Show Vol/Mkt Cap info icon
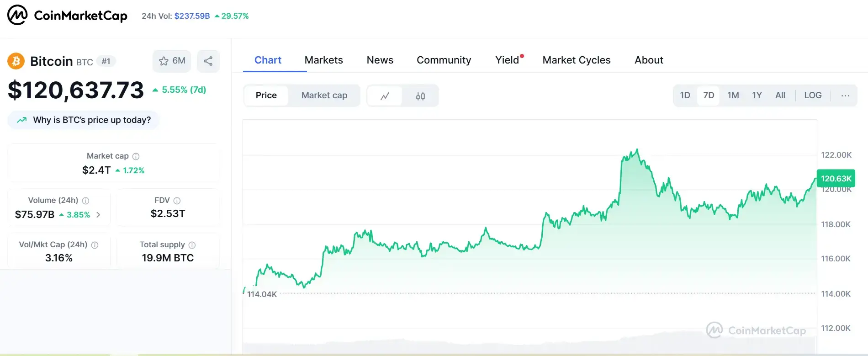 pos(95,245)
